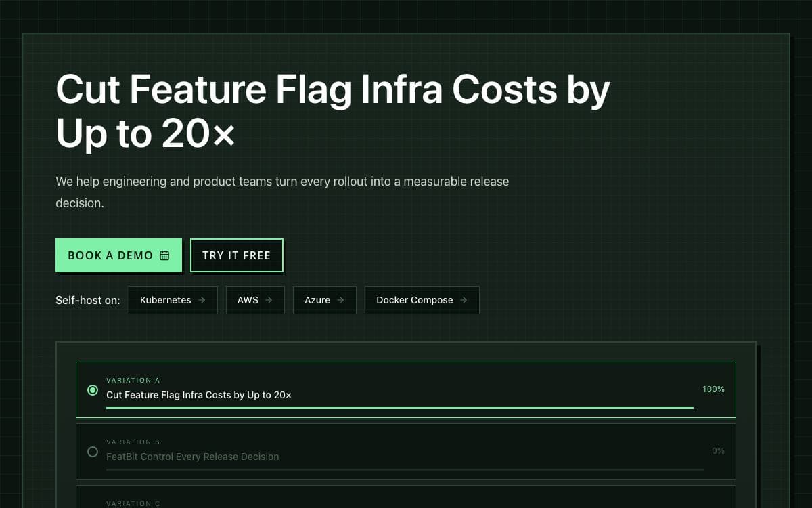Screen dimensions: 812x508
Task: Open the Azure self-host link
Action: (x=325, y=300)
